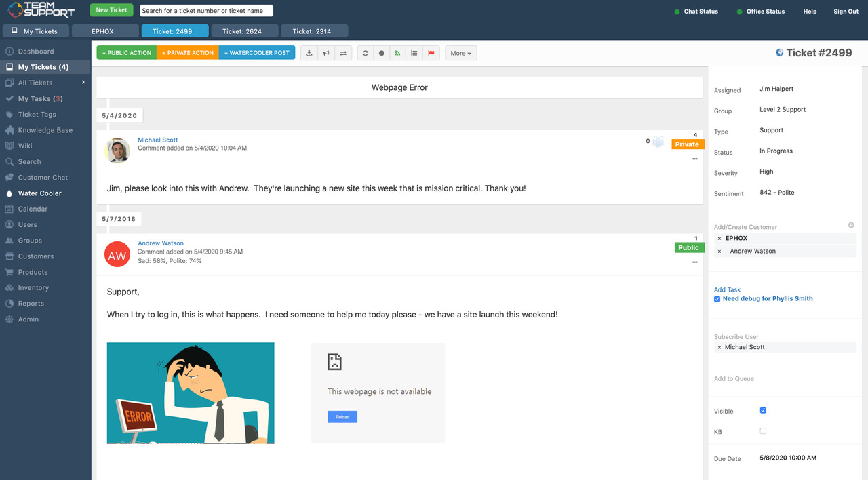
Task: Click the anchor icon in ticket toolbar
Action: pyautogui.click(x=309, y=53)
